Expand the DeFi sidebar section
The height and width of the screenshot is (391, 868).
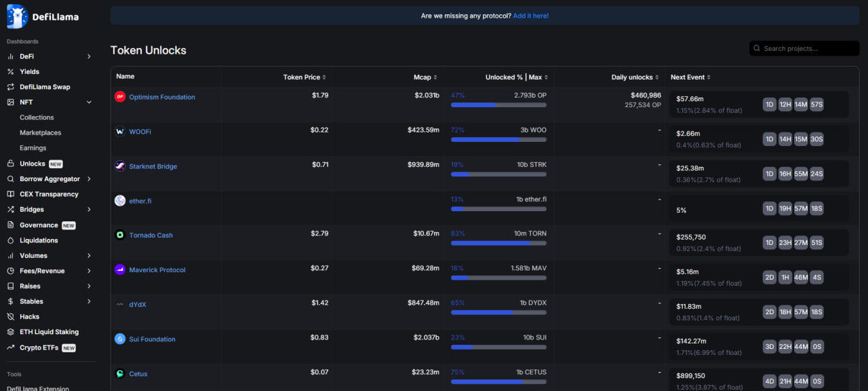click(89, 56)
